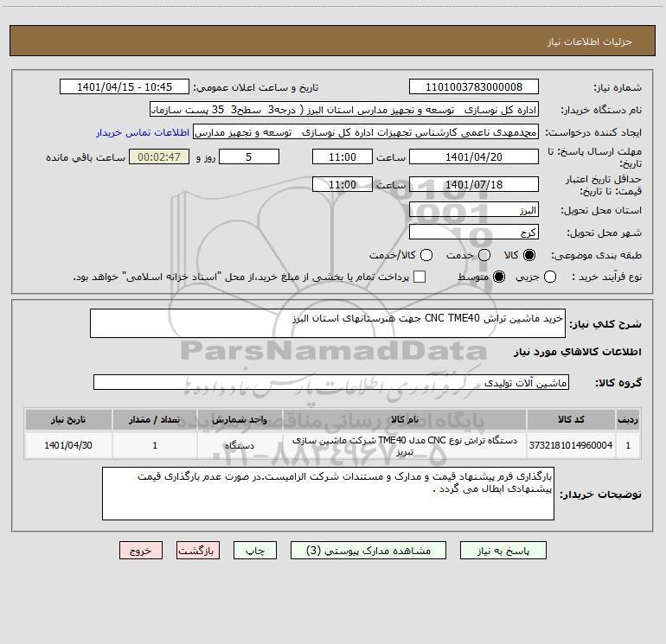Click the پاسخ به نیاز button
666x644 pixels.
[x=503, y=551]
